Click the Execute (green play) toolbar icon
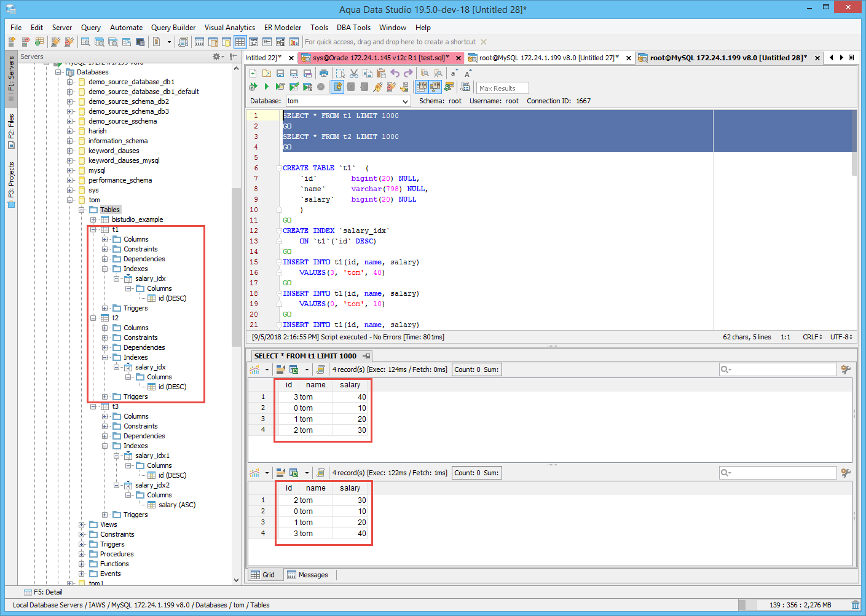Image resolution: width=866 pixels, height=616 pixels. (266, 87)
